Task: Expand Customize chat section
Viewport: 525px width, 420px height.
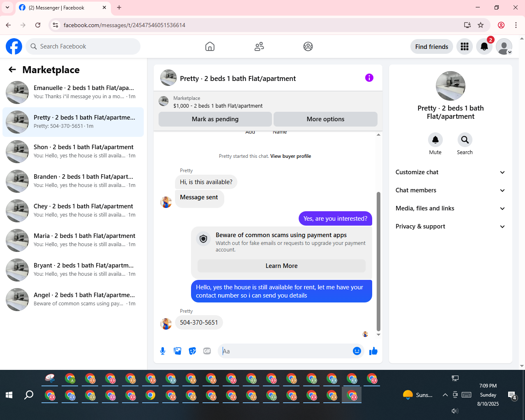Action: pos(451,172)
